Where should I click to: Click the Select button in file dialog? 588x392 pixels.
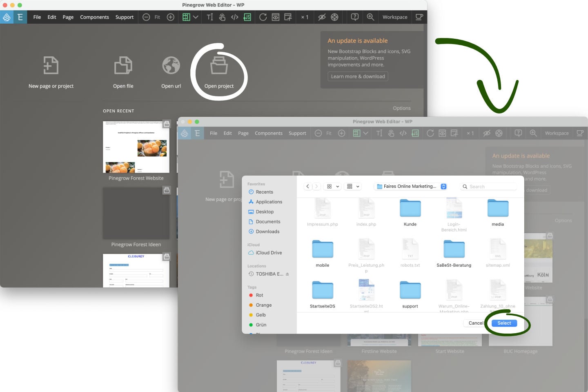coord(504,323)
